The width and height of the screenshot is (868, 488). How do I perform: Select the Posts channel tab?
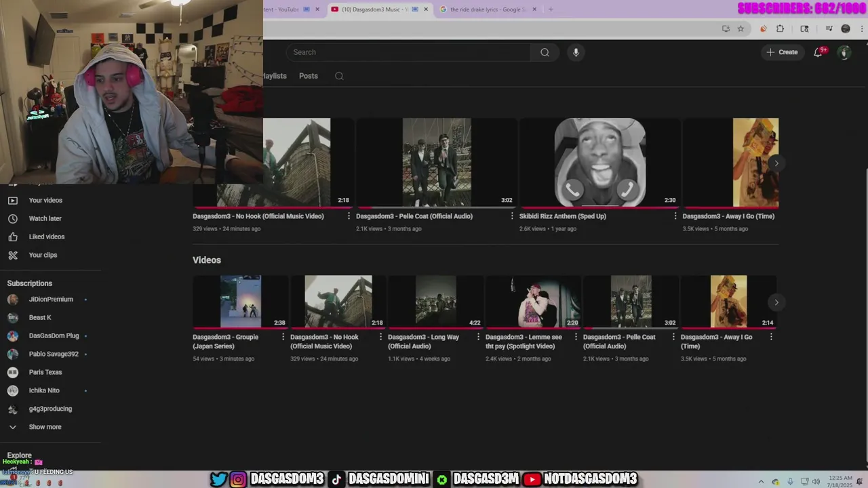tap(309, 76)
